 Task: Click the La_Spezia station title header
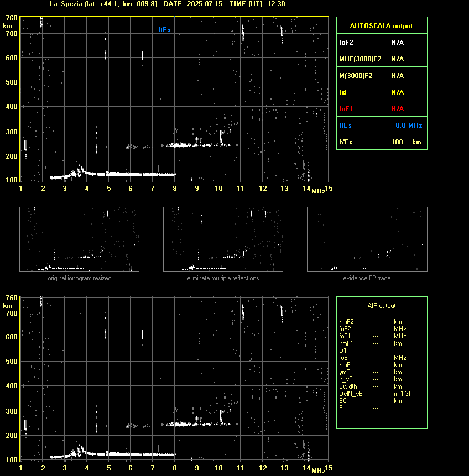167,4
